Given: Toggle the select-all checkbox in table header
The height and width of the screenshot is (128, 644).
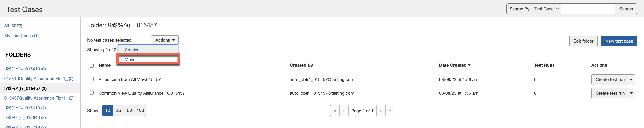Looking at the screenshot, I should coord(92,66).
